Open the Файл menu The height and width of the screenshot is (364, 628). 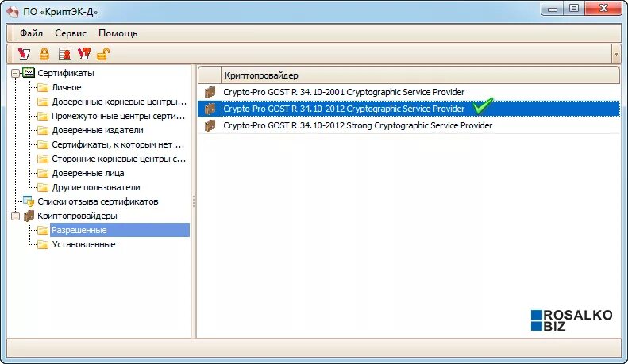coord(31,33)
